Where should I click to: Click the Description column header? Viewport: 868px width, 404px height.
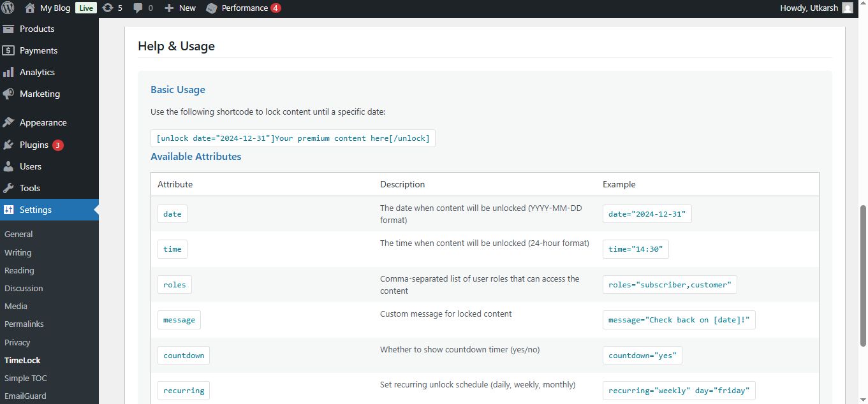pos(402,184)
